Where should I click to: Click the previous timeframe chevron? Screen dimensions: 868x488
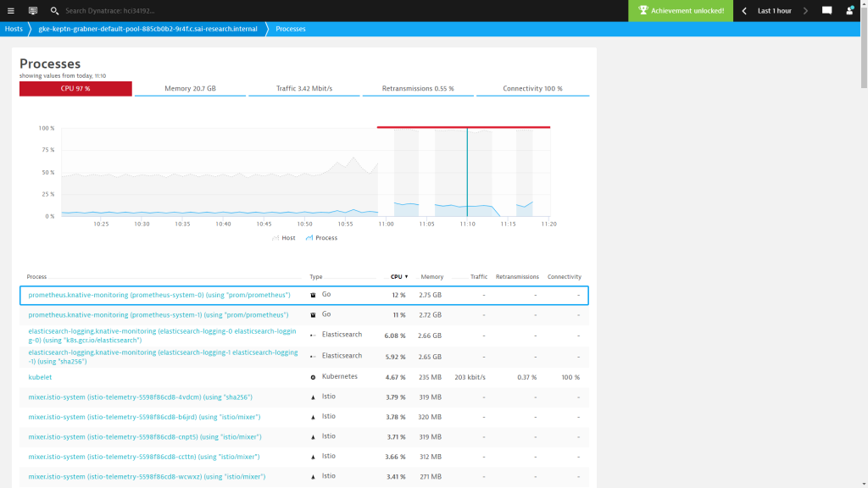743,11
